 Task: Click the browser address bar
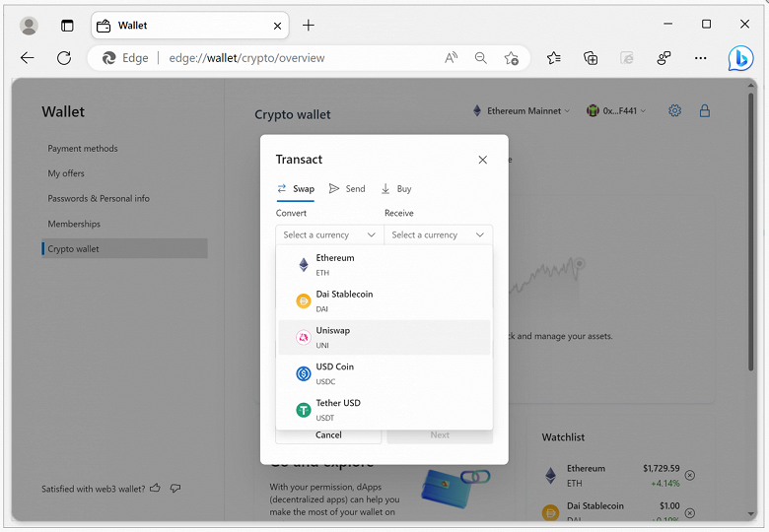point(296,58)
